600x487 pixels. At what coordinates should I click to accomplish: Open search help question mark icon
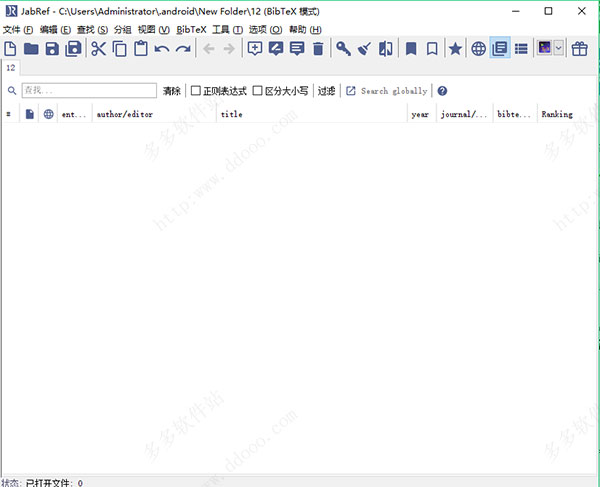click(x=442, y=91)
